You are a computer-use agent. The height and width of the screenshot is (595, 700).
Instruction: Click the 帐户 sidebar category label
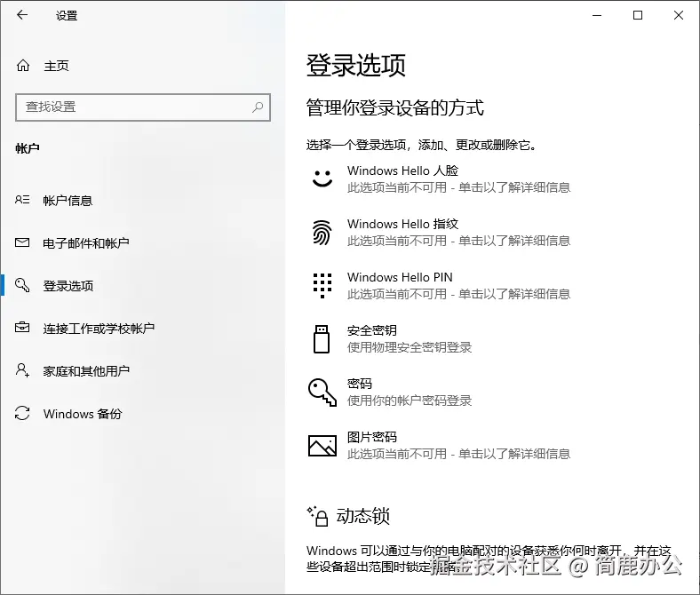click(28, 148)
